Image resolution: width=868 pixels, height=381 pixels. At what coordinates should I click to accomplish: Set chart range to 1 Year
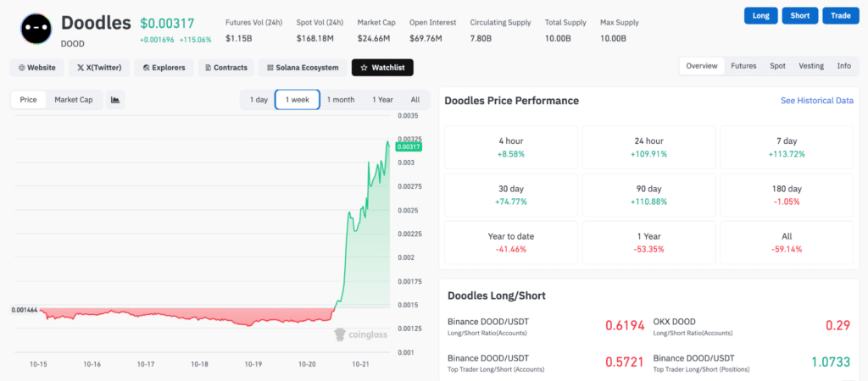pos(382,100)
